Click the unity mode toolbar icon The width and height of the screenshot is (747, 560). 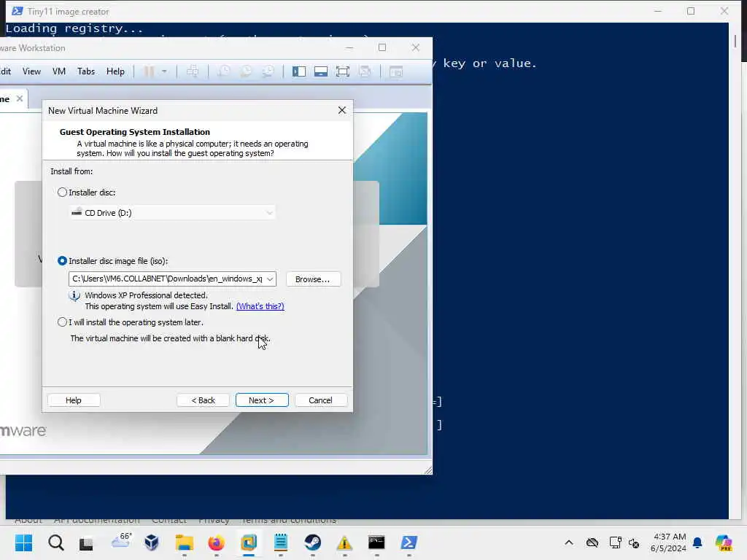pyautogui.click(x=365, y=72)
